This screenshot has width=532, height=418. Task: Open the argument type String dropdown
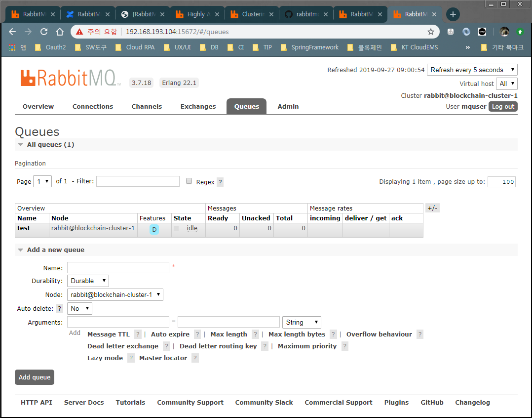302,322
